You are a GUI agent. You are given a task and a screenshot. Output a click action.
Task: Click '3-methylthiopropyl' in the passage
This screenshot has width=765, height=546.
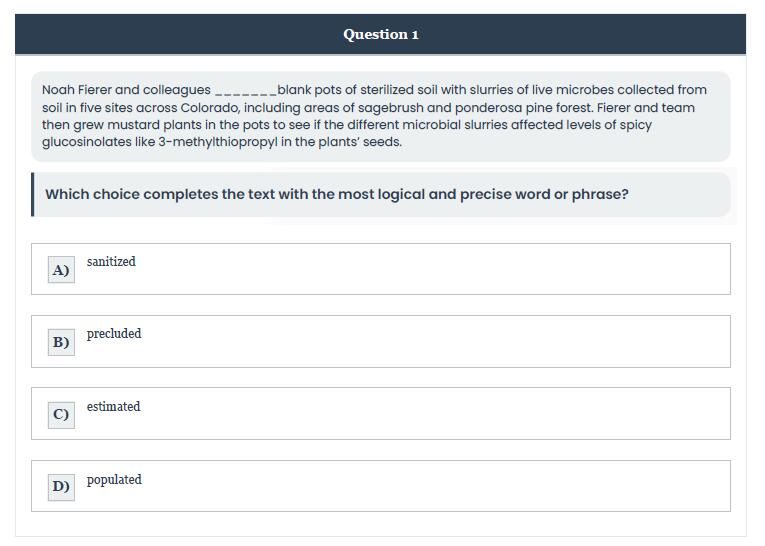[218, 142]
